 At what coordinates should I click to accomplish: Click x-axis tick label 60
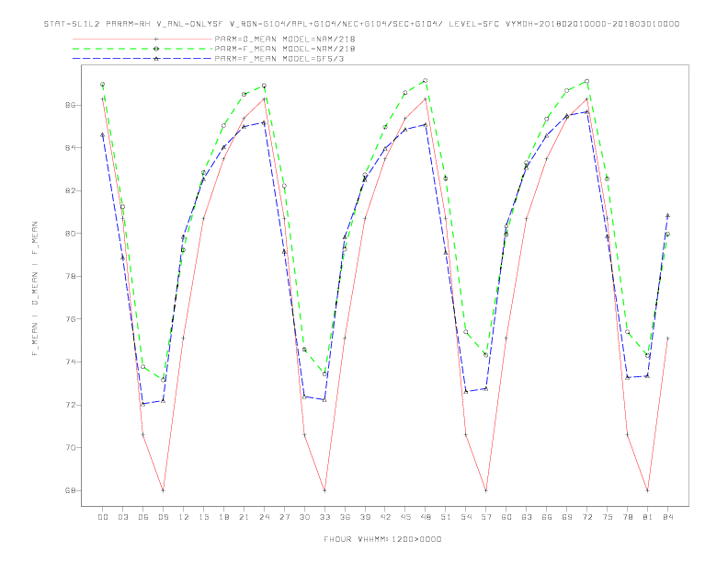pos(506,517)
